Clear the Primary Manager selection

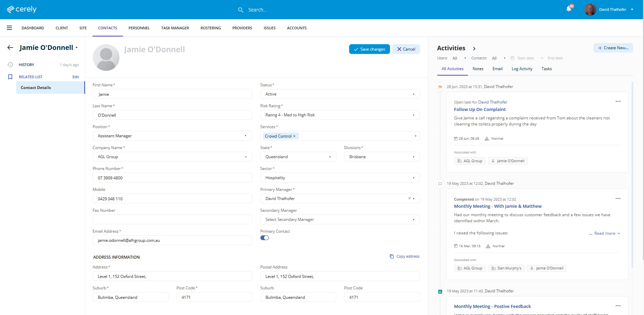point(409,198)
